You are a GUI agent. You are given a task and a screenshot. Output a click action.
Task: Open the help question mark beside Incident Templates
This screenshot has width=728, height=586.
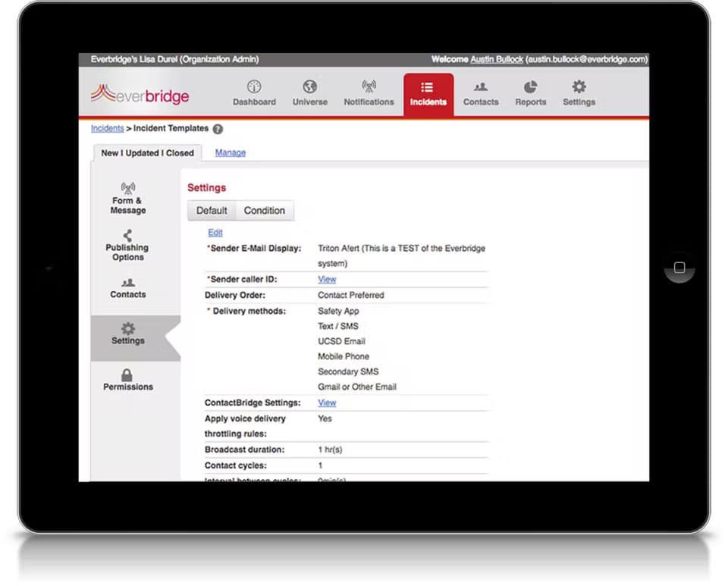[218, 128]
